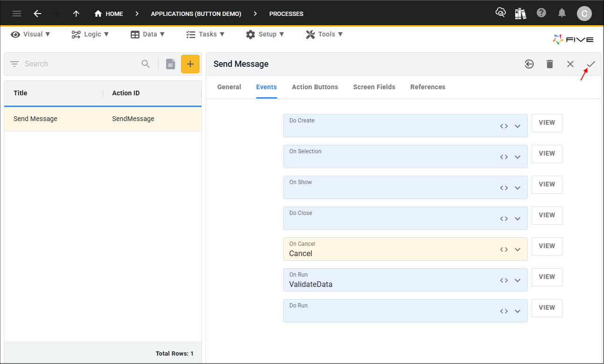This screenshot has height=364, width=604.
Task: Open the Data menu
Action: click(x=148, y=34)
